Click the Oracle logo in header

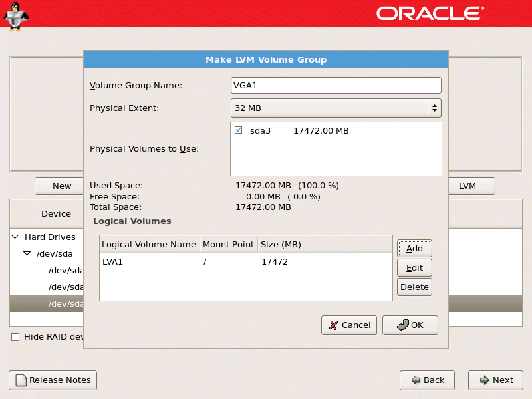(x=430, y=13)
